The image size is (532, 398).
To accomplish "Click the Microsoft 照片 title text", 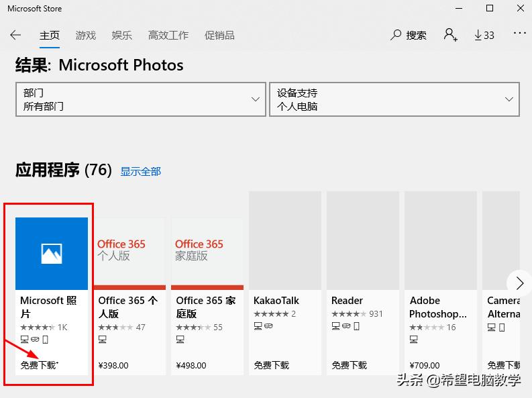I will point(48,307).
